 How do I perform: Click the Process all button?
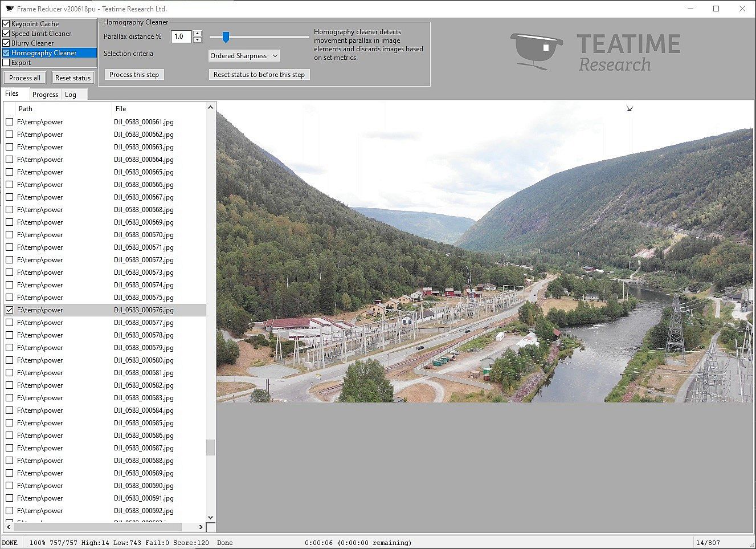coord(24,78)
